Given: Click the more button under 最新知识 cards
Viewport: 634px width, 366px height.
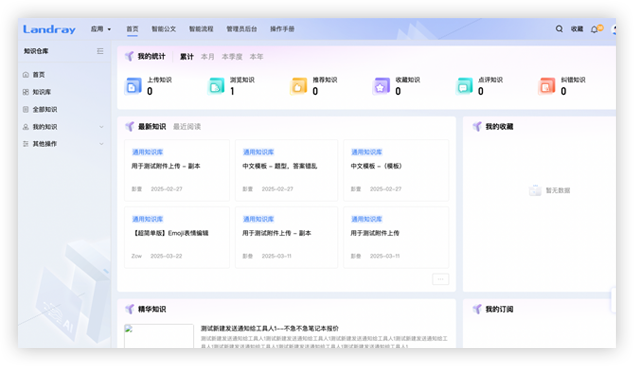Looking at the screenshot, I should pos(440,279).
